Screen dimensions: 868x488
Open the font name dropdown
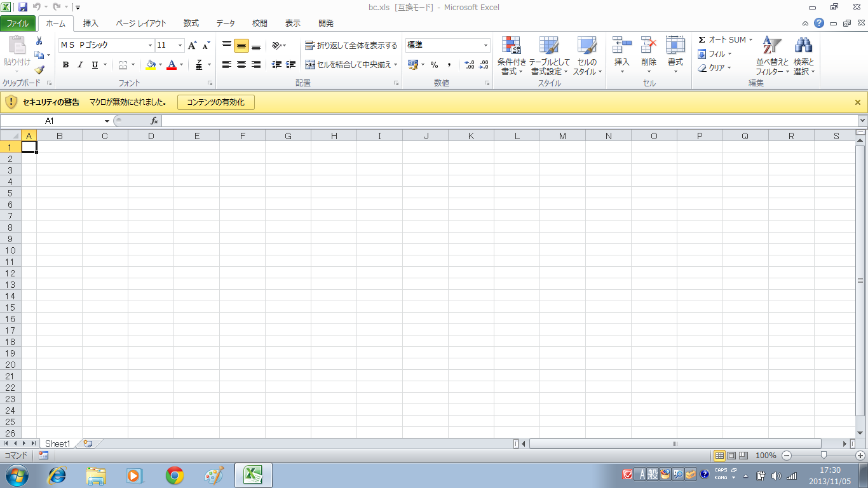pos(151,46)
